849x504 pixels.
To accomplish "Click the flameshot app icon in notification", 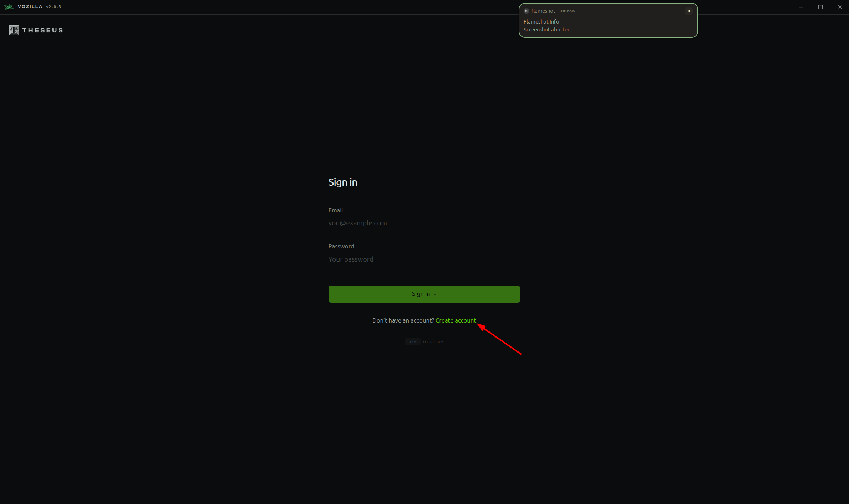I will pos(526,11).
